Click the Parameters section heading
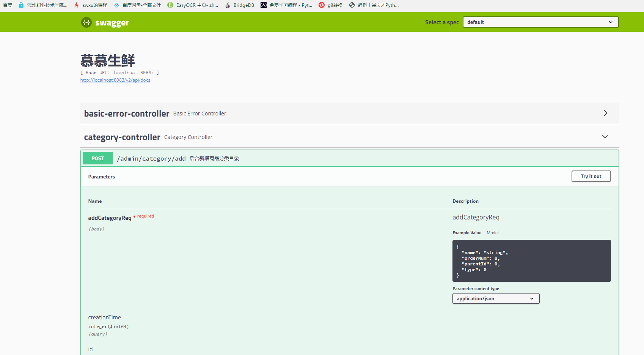The height and width of the screenshot is (355, 644). pyautogui.click(x=102, y=177)
